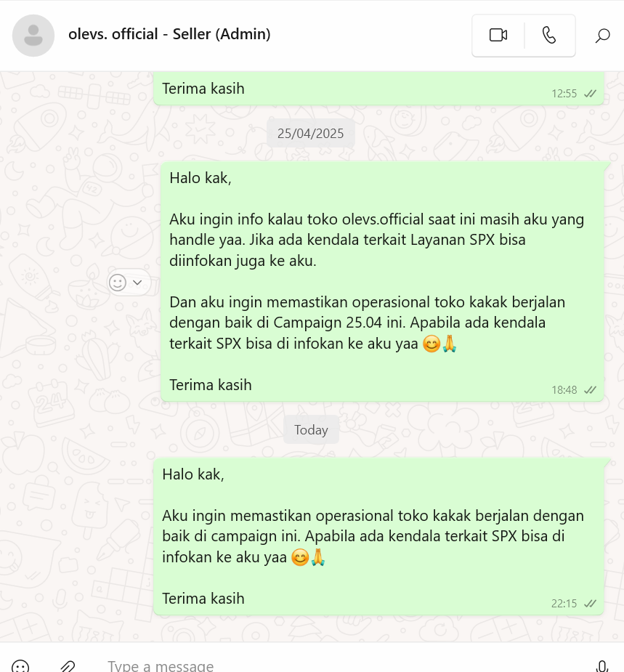Screen dimensions: 624x672
Task: Select the message about Campaign 25.04
Action: (382, 281)
